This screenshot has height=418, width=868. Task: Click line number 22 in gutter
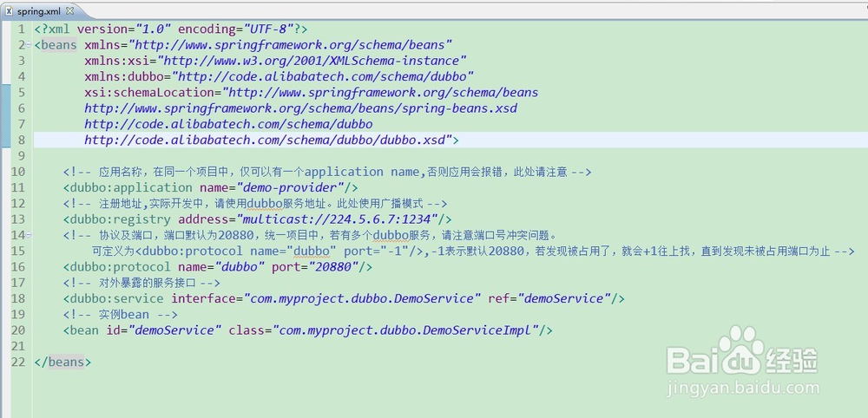point(18,362)
